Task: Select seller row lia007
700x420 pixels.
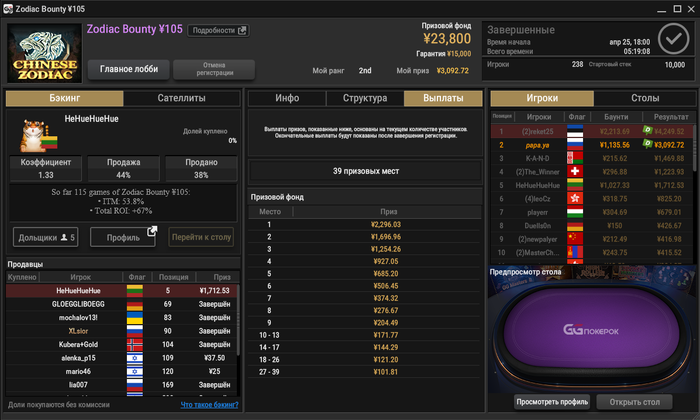Action: pyautogui.click(x=121, y=384)
